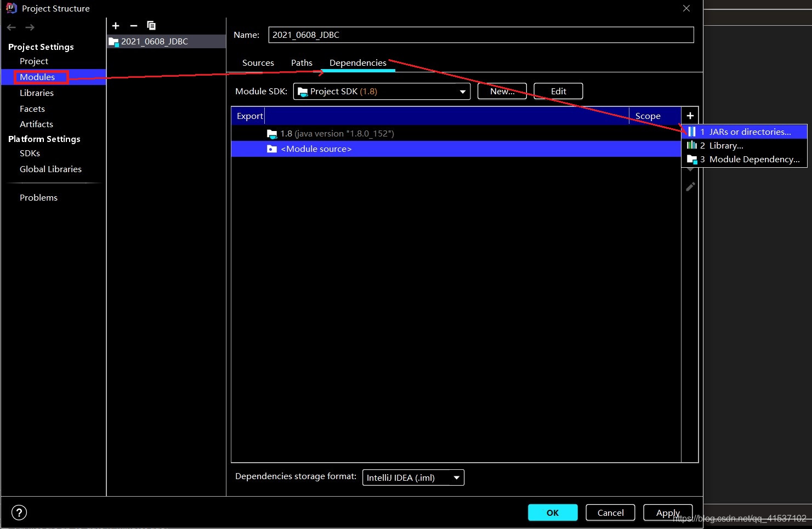Open the Artifacts settings page

pyautogui.click(x=36, y=124)
